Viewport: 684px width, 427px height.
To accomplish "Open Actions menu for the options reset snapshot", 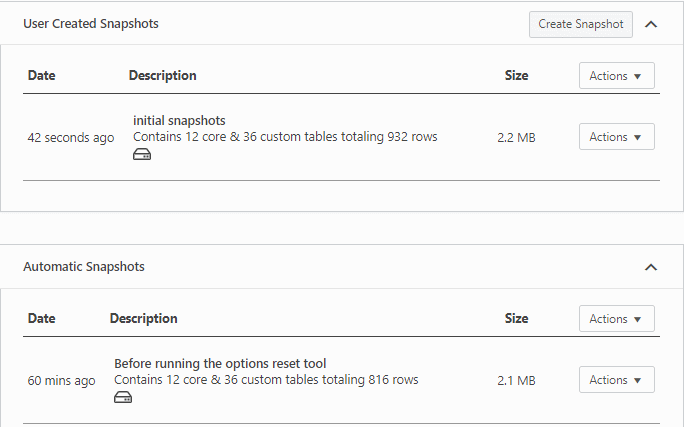I will pos(616,380).
